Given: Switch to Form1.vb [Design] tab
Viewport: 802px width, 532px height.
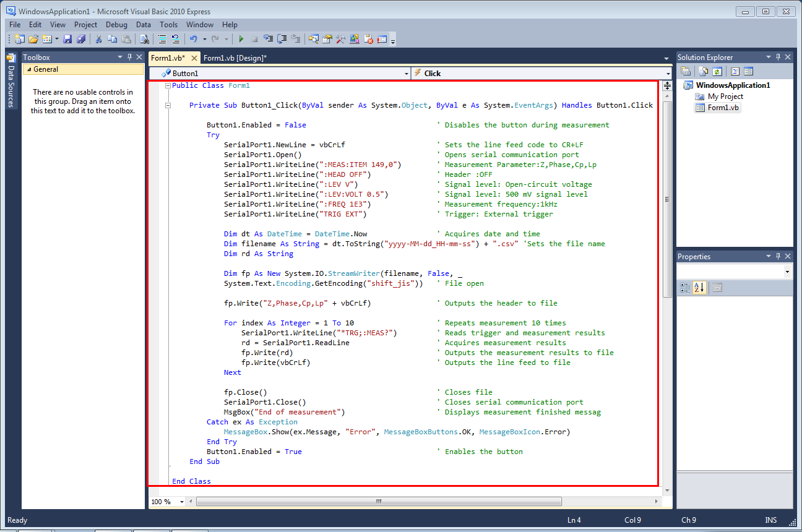Looking at the screenshot, I should [x=235, y=58].
